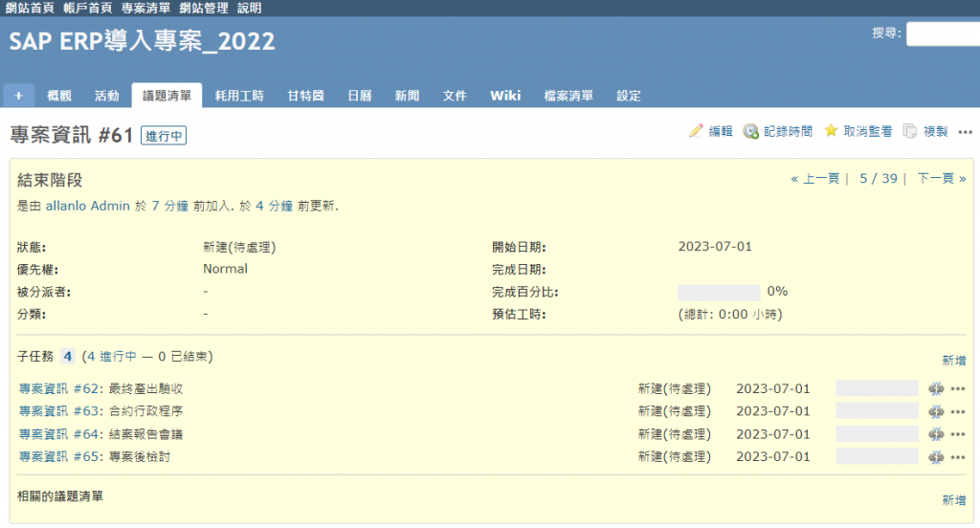Unlink subtask #63 via its chain icon

936,411
